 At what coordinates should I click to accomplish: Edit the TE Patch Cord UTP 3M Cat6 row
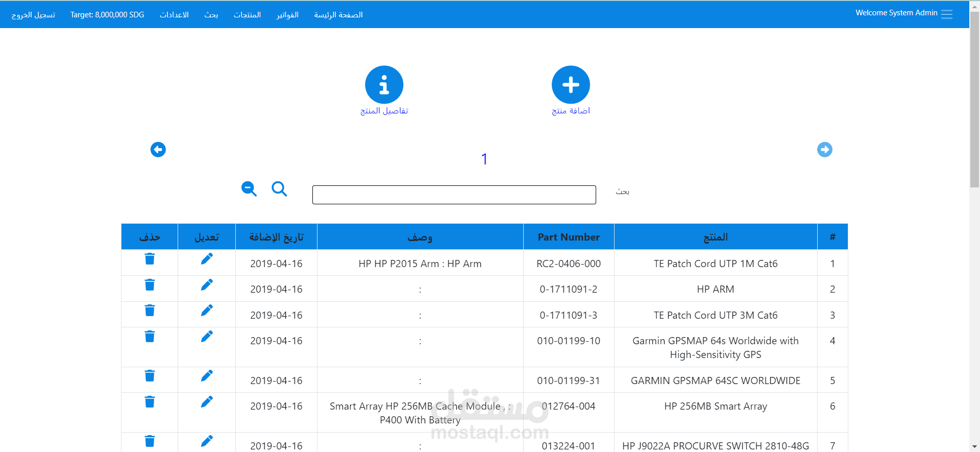pyautogui.click(x=207, y=311)
